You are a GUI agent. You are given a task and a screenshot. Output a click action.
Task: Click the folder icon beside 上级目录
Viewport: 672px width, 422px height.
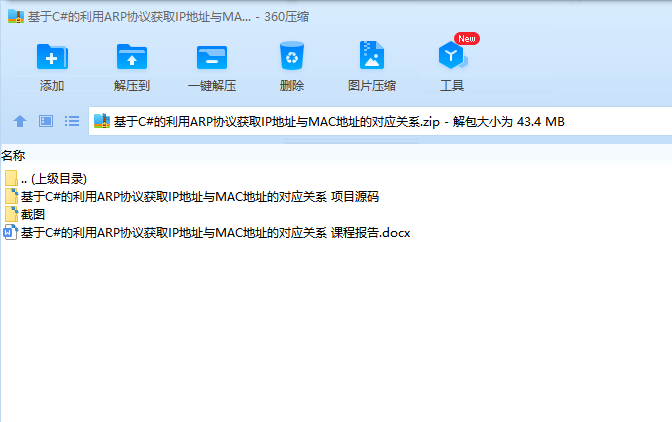pos(11,178)
